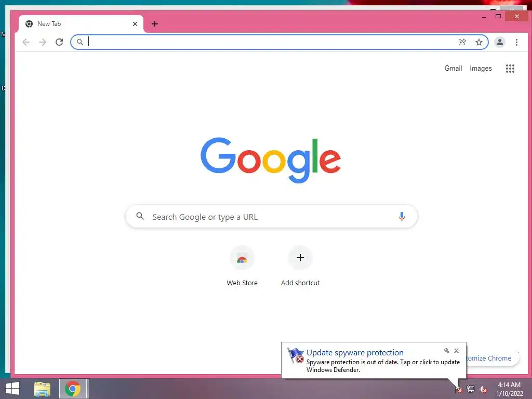This screenshot has width=532, height=399.
Task: Bookmark this tab with the star icon
Action: click(478, 42)
